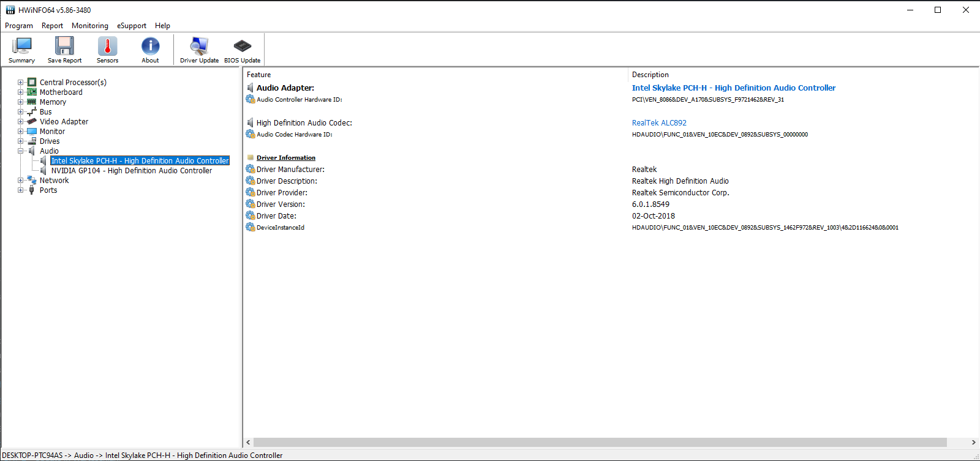Click the status bar path text

[x=143, y=455]
